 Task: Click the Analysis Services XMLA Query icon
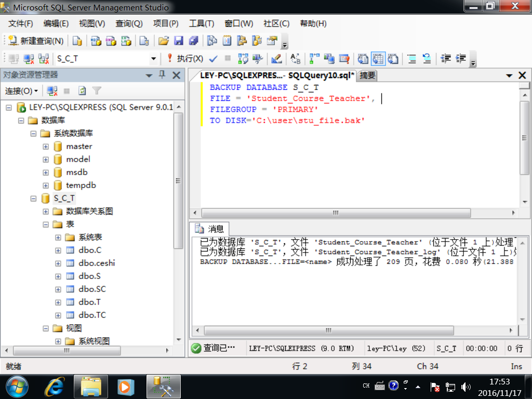coord(126,41)
